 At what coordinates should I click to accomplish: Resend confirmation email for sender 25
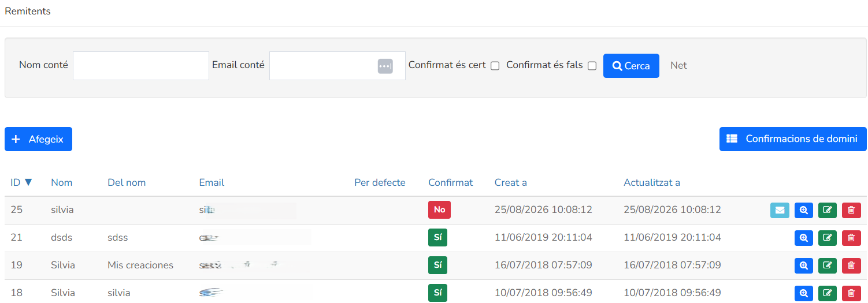tap(780, 210)
